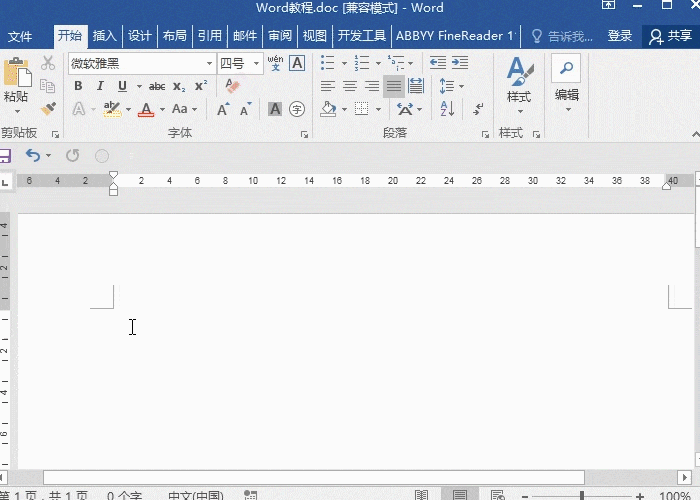The width and height of the screenshot is (700, 500).
Task: Open the font name dropdown
Action: tap(209, 63)
